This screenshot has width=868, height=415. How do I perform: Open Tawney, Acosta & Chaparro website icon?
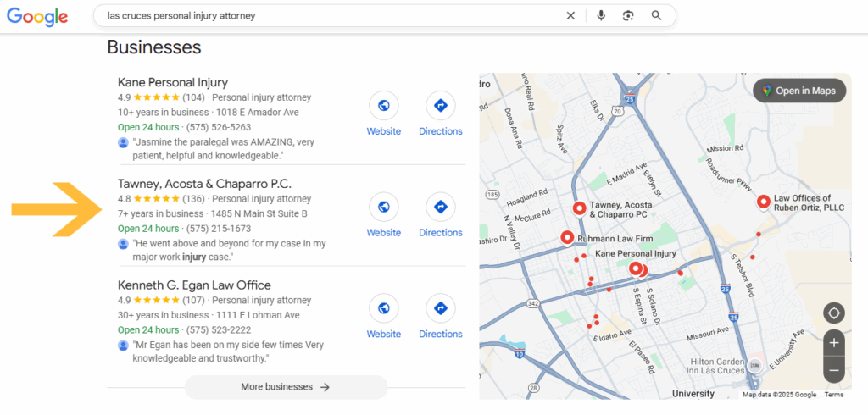point(384,207)
